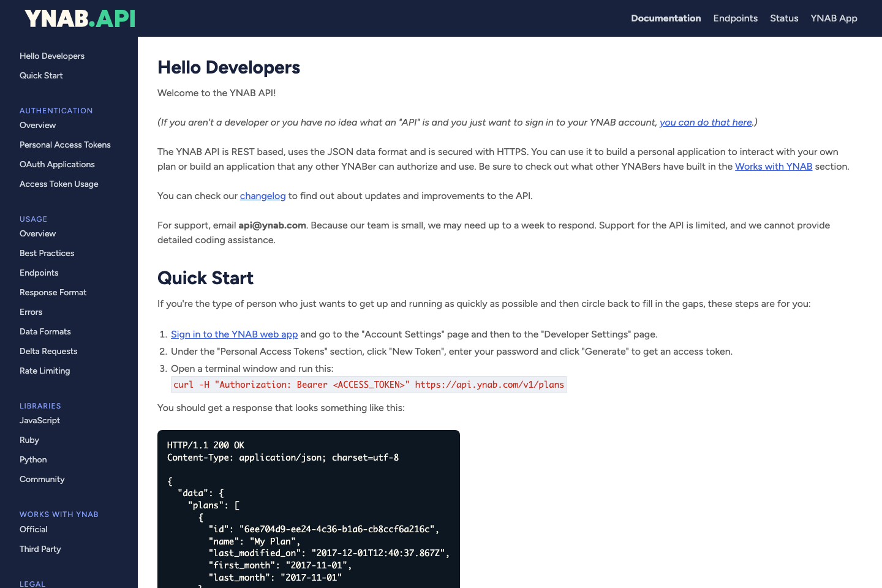Open Third Party under Works with YNAB
The width and height of the screenshot is (882, 588).
[x=40, y=549]
